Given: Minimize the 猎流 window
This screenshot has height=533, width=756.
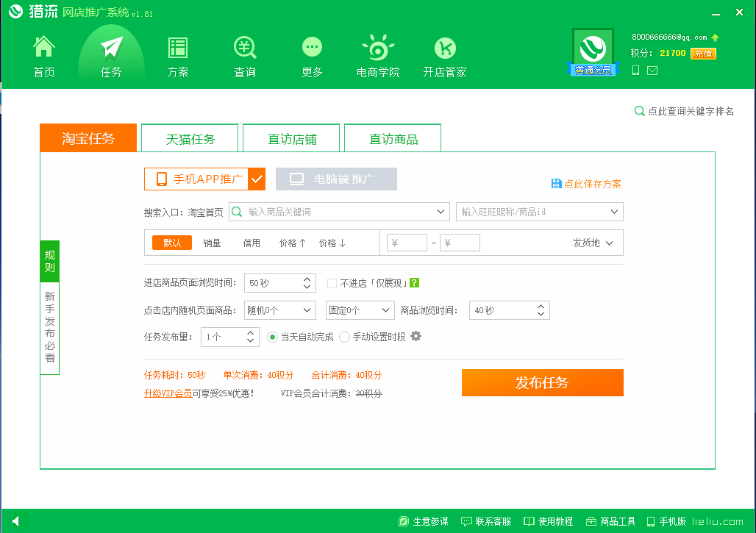Looking at the screenshot, I should (x=716, y=13).
